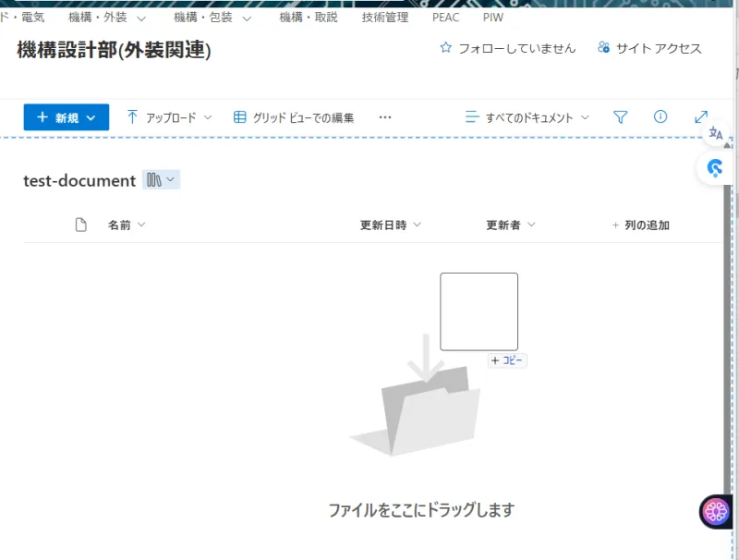Open the アップロード (Upload) menu
Image resolution: width=739 pixels, height=560 pixels.
(x=170, y=117)
